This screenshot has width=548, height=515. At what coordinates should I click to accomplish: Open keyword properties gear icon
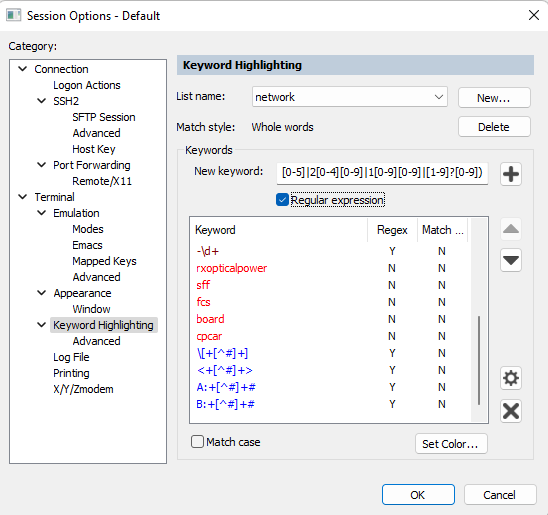511,378
